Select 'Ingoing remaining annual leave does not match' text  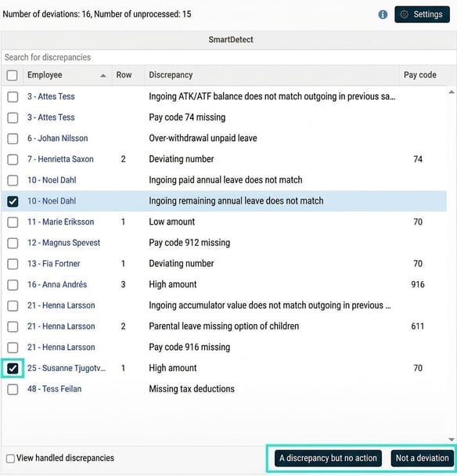236,201
